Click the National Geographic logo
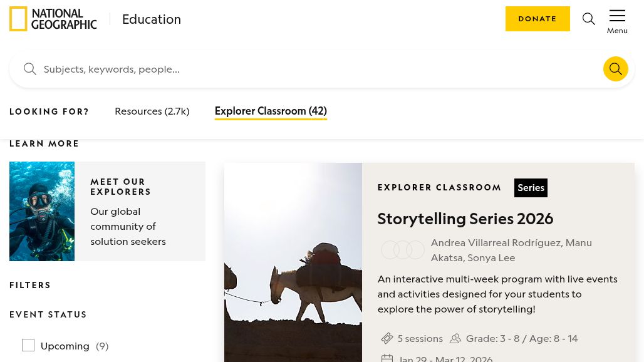This screenshot has height=362, width=644. (53, 19)
